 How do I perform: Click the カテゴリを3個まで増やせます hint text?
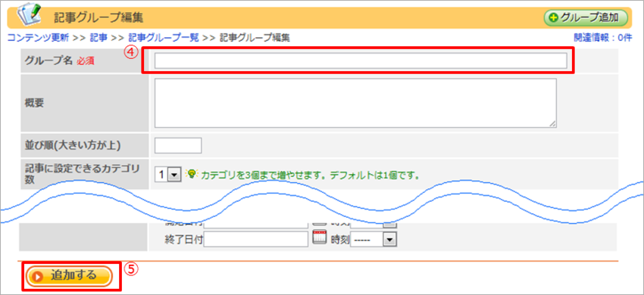pos(310,175)
